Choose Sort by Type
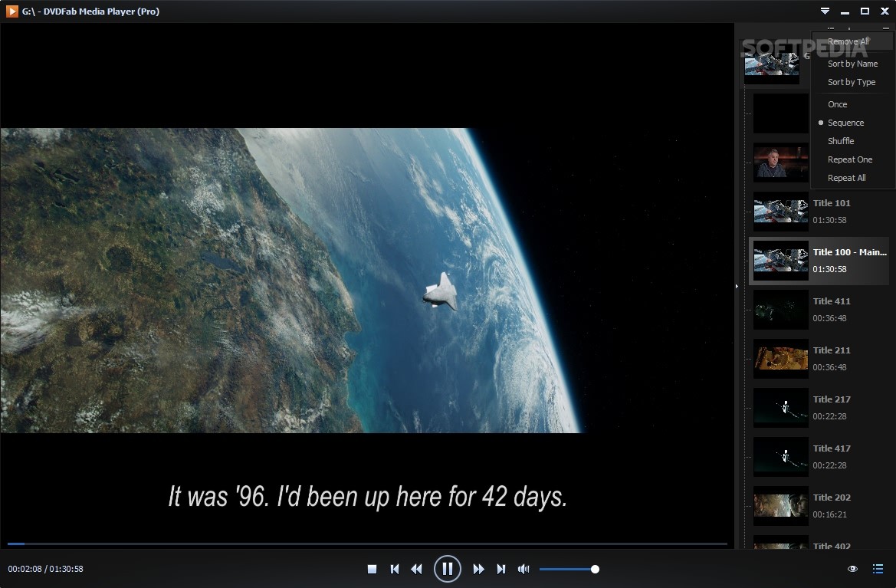Screen dimensions: 896x588 (x=852, y=82)
